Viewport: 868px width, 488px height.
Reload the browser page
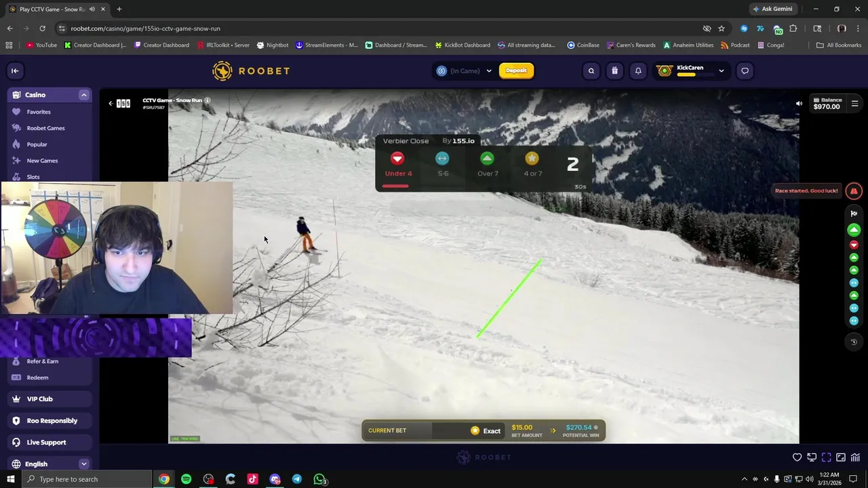point(42,28)
